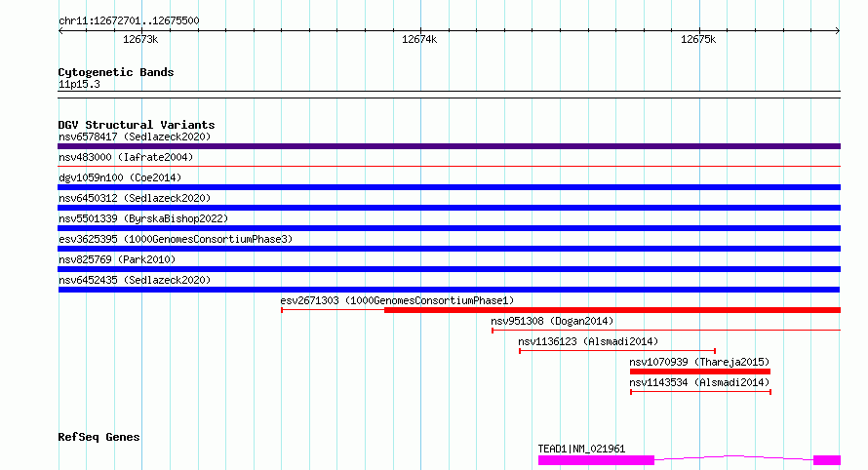This screenshot has width=868, height=470.
Task: Click the 11p15.3 band label
Action: tap(79, 84)
